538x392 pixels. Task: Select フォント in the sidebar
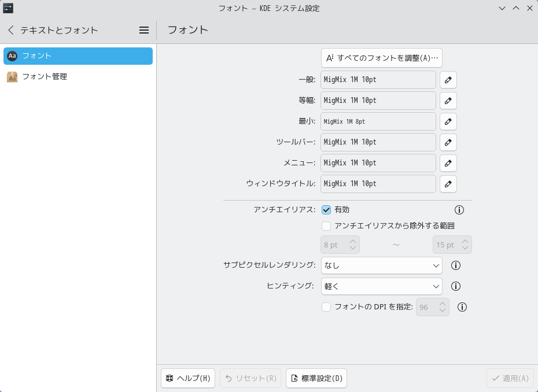pos(78,56)
